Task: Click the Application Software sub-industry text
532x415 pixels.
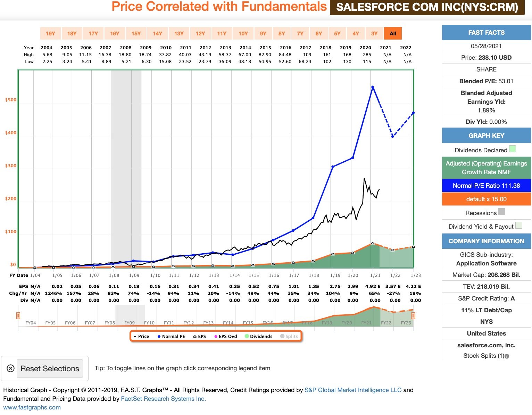Action: [x=487, y=263]
